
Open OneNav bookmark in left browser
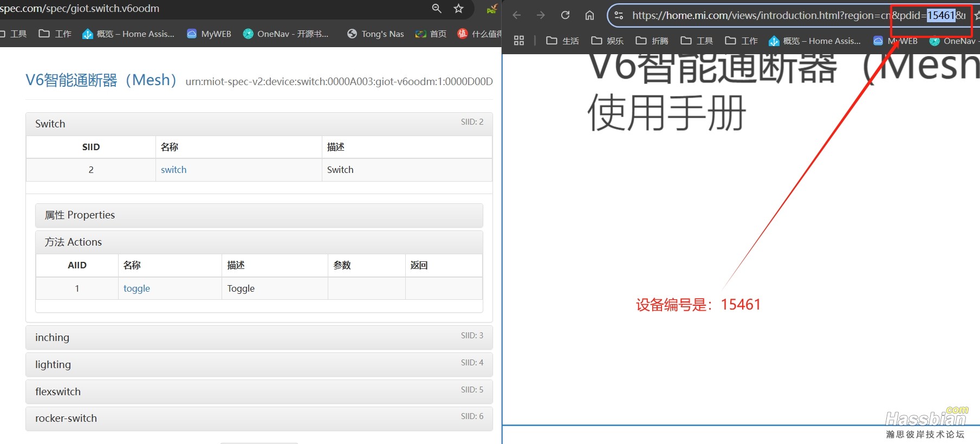[x=286, y=34]
